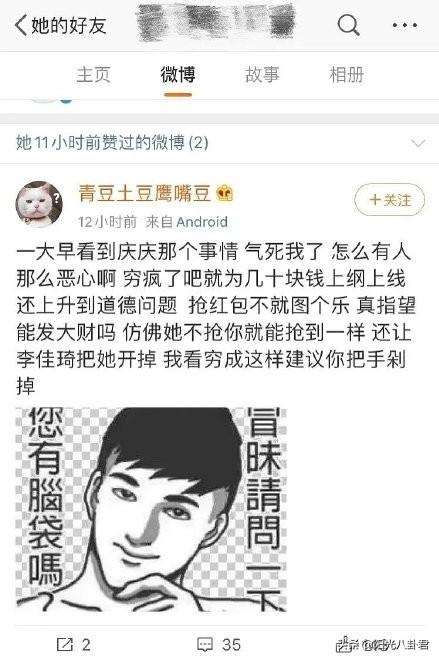Viewport: 439px width, 660px height.
Task: Select the 微博 tab
Action: 178,75
